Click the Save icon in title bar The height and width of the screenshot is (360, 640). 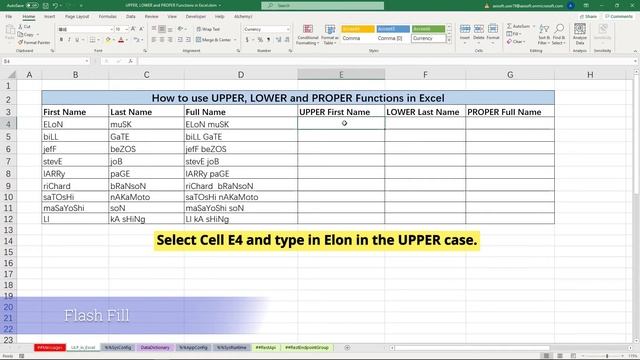[46, 6]
